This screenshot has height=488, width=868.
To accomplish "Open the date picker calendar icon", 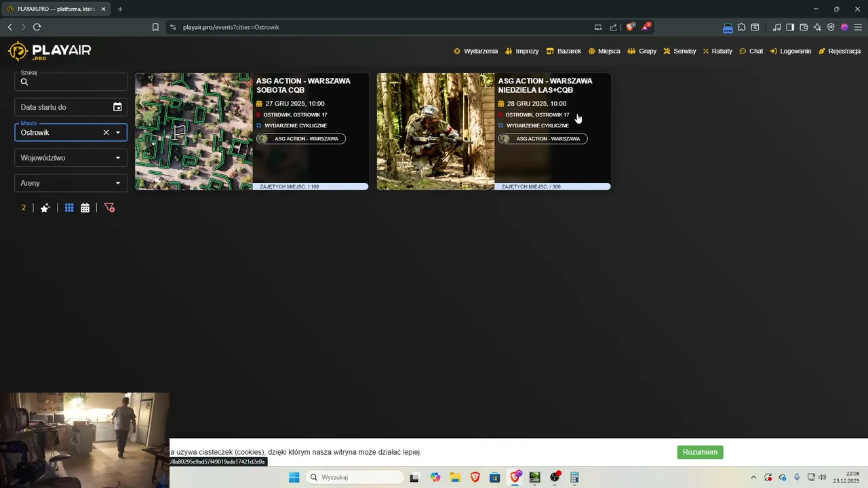I will (x=117, y=107).
